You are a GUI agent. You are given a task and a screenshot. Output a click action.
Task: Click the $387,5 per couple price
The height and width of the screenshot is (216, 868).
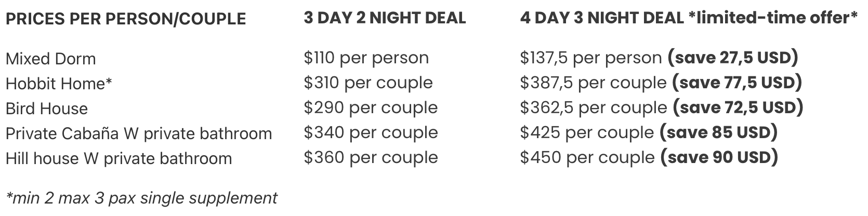click(594, 83)
